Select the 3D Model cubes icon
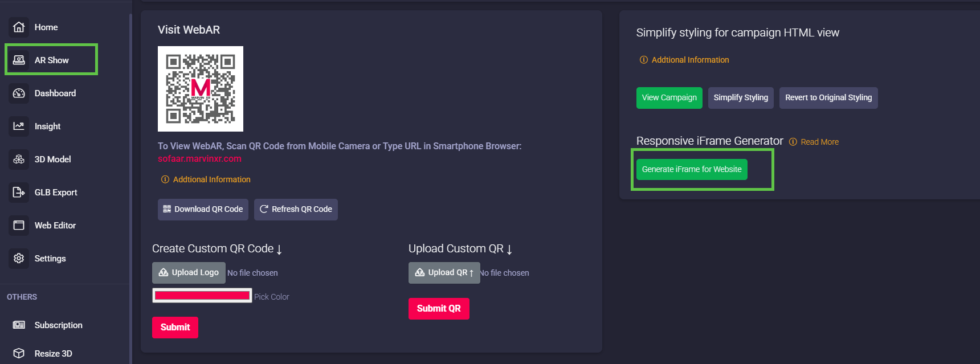Viewport: 980px width, 364px height. tap(19, 159)
